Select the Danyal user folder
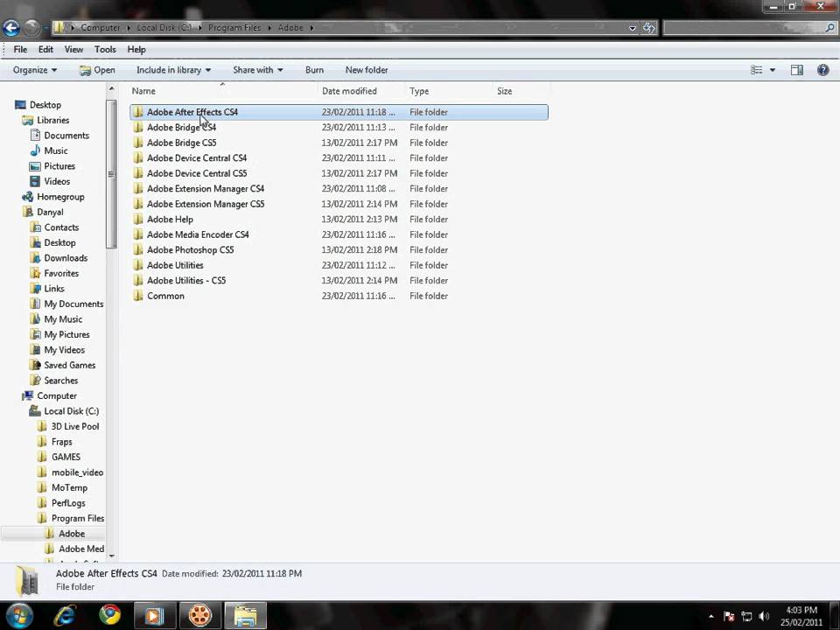The width and height of the screenshot is (840, 630). [x=50, y=212]
